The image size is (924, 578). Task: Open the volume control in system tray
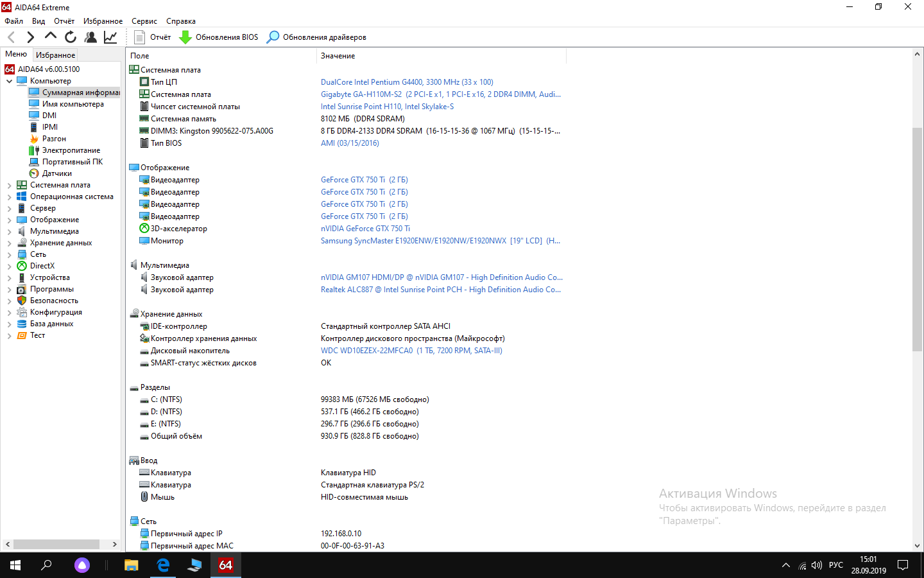tap(817, 565)
